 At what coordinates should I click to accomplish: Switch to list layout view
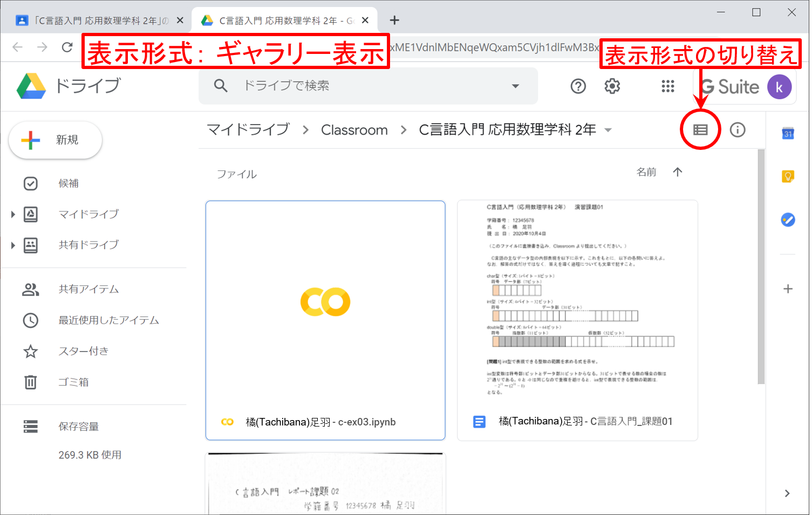(x=700, y=129)
